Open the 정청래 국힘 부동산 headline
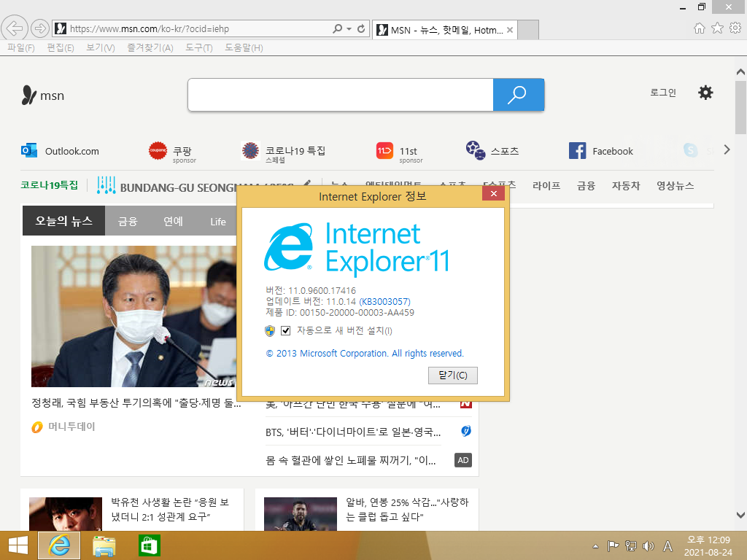The width and height of the screenshot is (747, 560). click(x=136, y=402)
